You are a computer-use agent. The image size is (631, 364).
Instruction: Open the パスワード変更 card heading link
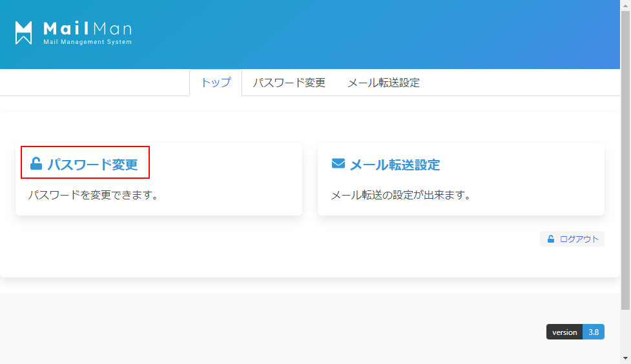(92, 165)
